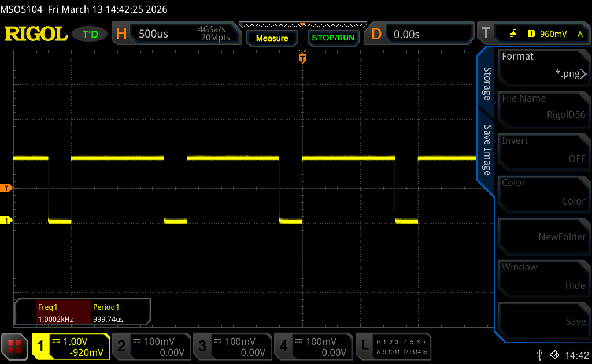Switch to the Save Image tab

tap(487, 150)
